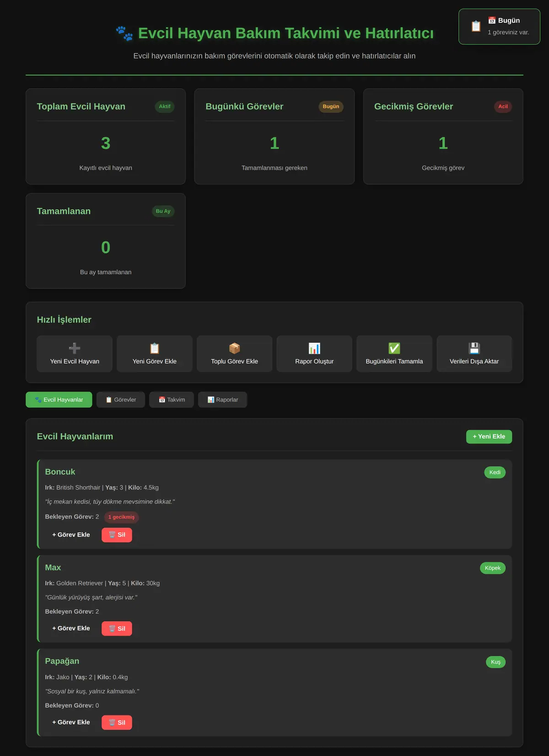Click the + Yeni Ekle button

[x=489, y=437]
